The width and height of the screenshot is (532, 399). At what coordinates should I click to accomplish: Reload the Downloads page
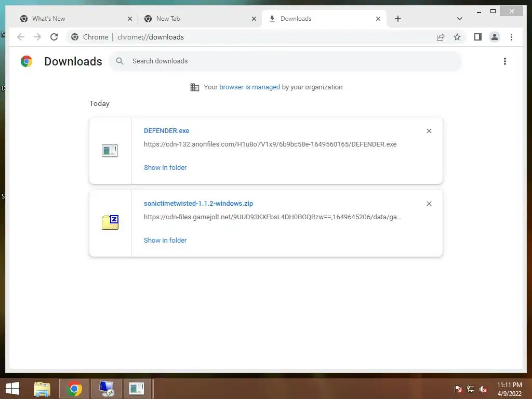coord(54,37)
